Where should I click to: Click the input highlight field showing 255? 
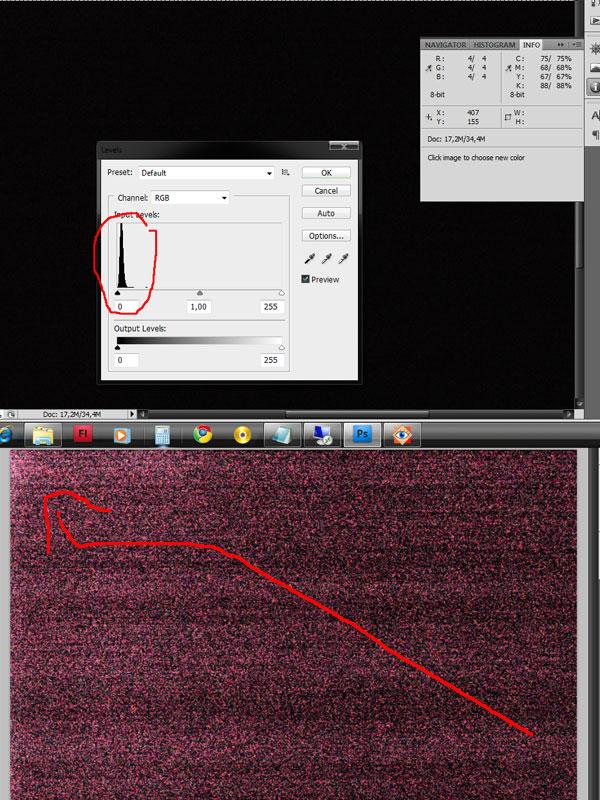(x=271, y=307)
